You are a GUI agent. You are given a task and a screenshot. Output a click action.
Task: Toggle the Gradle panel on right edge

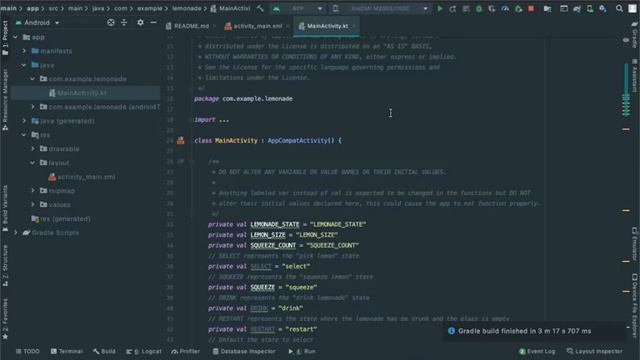(x=635, y=35)
